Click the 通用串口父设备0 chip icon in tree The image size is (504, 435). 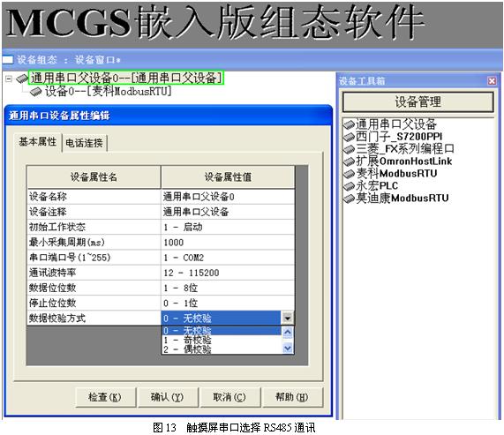point(22,78)
